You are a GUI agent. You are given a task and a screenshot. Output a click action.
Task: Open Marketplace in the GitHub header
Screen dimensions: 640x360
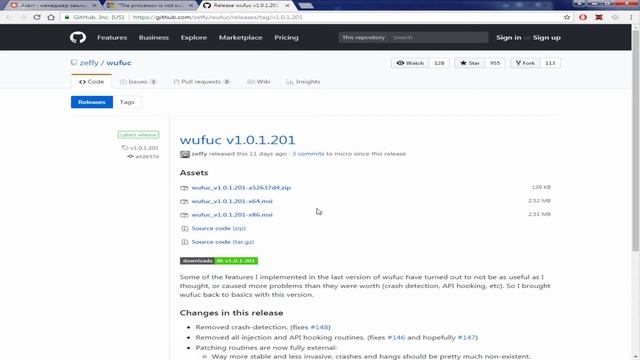coord(240,38)
